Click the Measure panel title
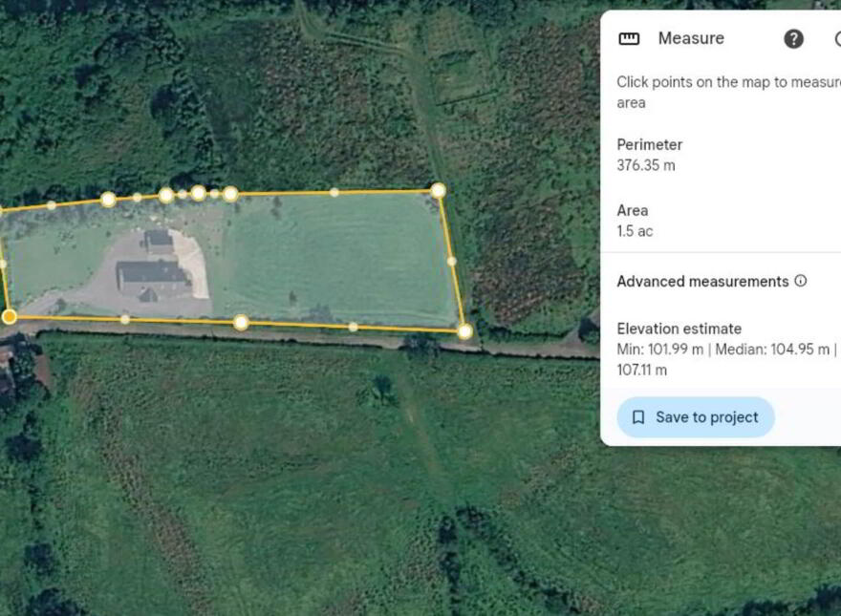Image resolution: width=841 pixels, height=616 pixels. click(x=691, y=38)
